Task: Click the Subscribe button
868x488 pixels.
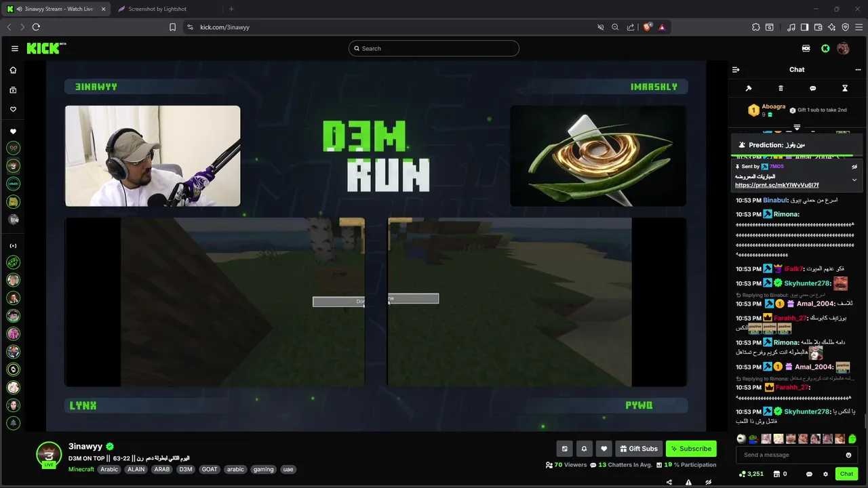Action: click(x=691, y=449)
